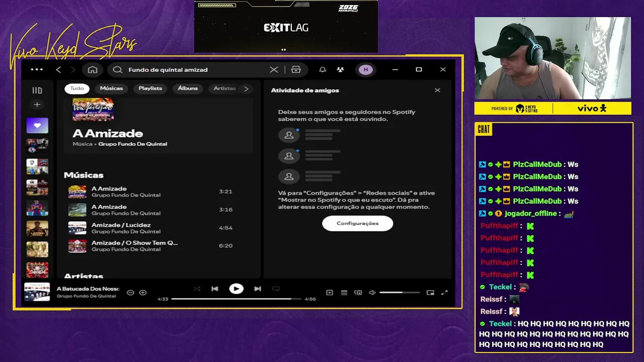Create a playlist with plus icon

(37, 105)
